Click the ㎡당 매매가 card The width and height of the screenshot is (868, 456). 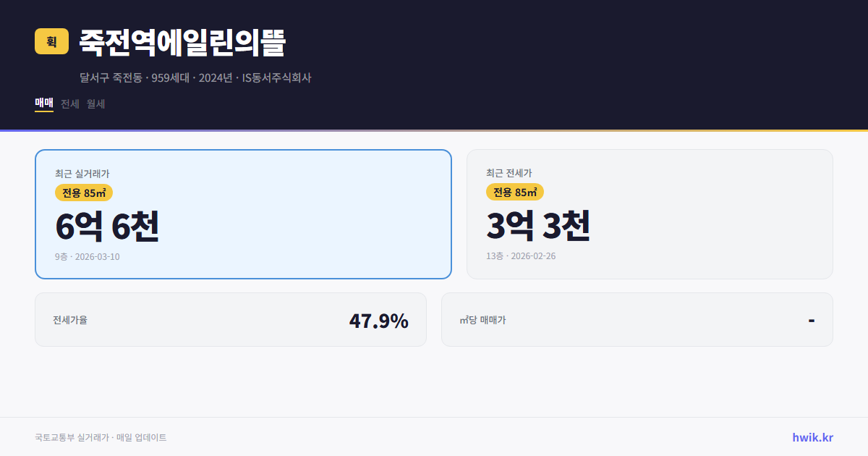coord(637,319)
